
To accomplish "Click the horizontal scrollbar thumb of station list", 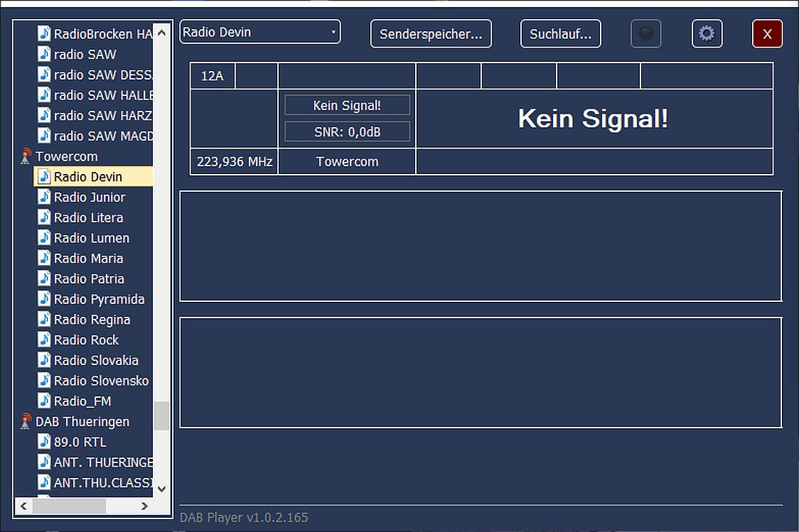I will tap(69, 506).
